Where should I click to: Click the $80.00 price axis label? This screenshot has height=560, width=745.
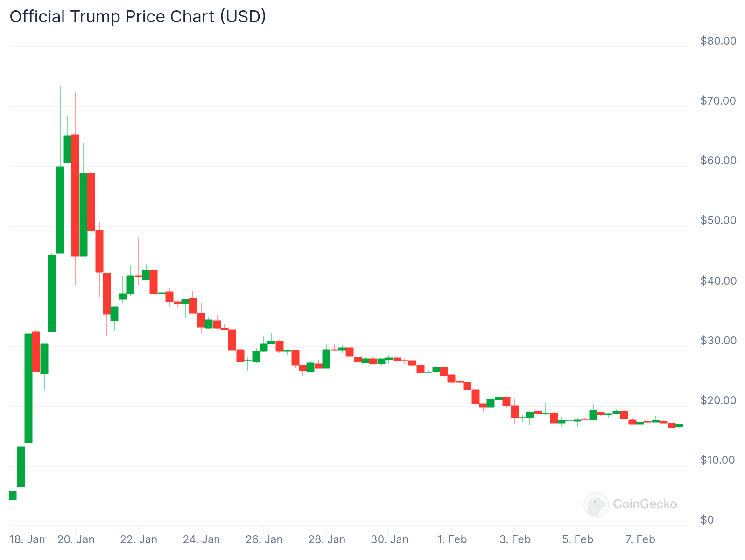[x=718, y=41]
